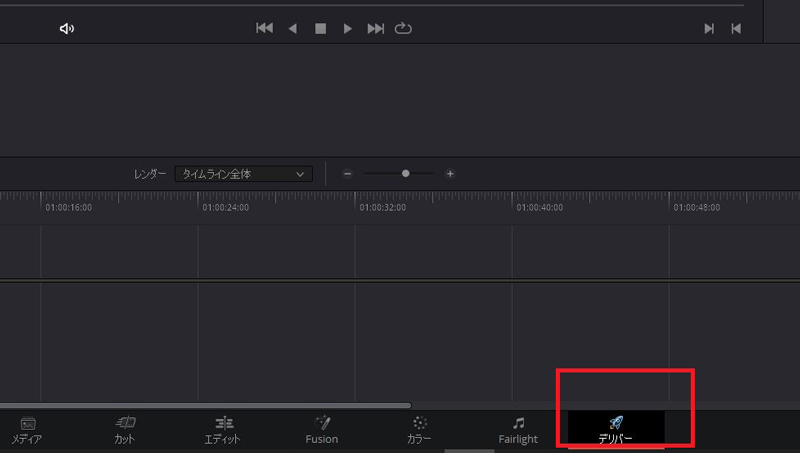The width and height of the screenshot is (800, 453).
Task: Switch to the メディア page
Action: coord(27,430)
